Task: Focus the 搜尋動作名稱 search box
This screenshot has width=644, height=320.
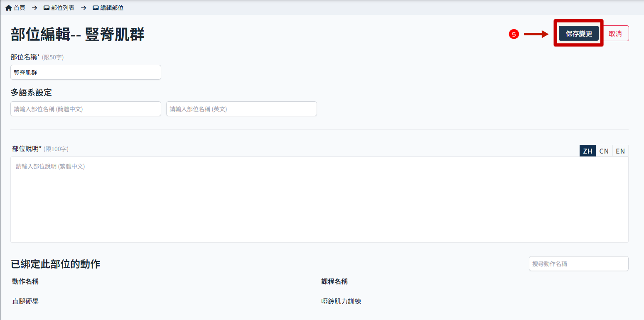Action: pos(579,264)
